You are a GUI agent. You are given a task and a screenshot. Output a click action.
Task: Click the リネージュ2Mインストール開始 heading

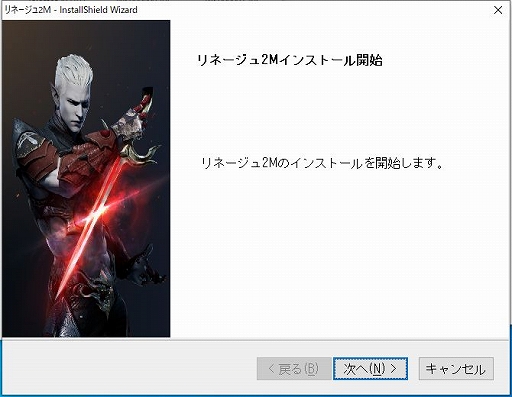(289, 60)
